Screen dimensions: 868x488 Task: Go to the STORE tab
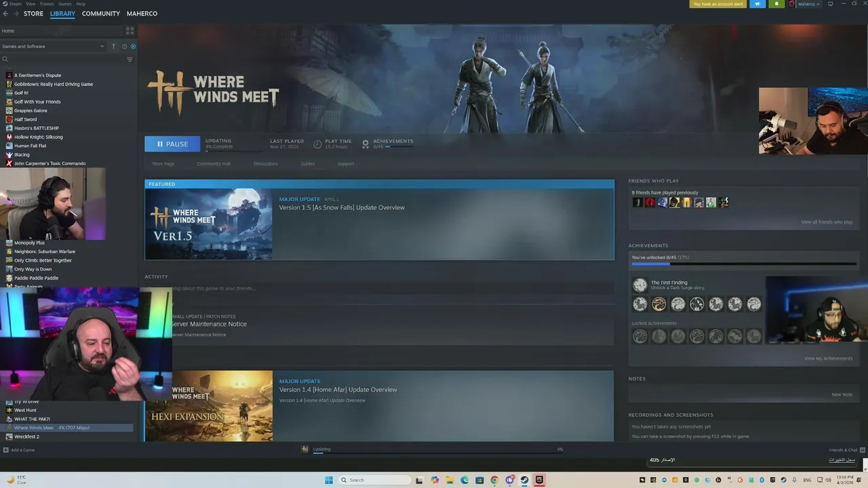click(x=33, y=14)
